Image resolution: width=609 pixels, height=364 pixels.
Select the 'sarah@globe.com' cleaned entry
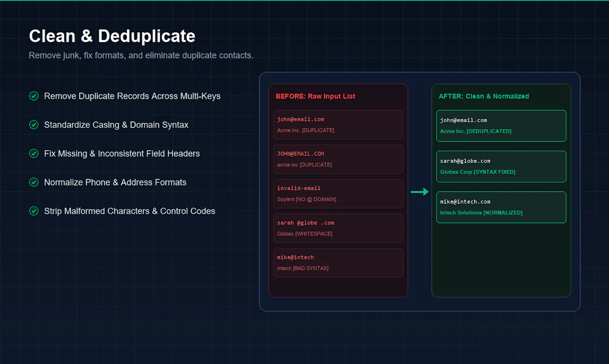coord(466,161)
